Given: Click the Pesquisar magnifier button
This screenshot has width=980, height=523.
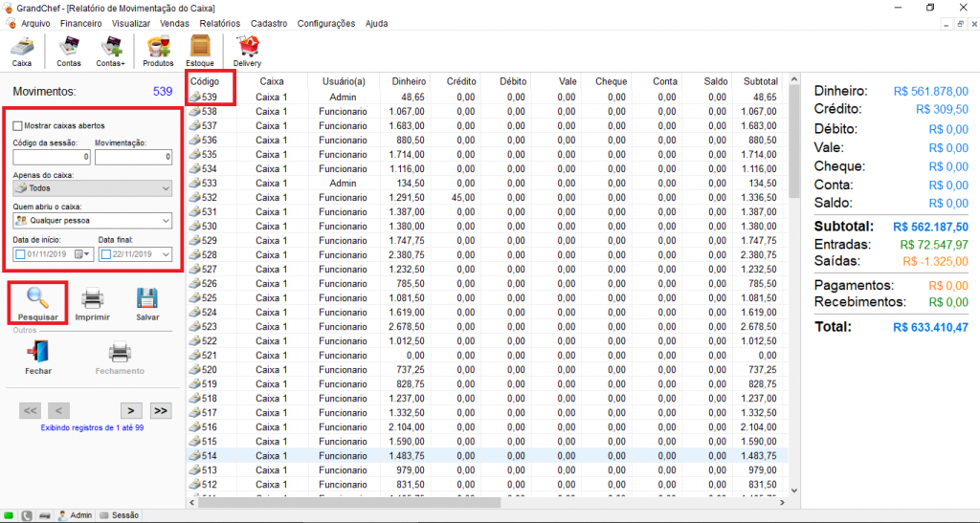Looking at the screenshot, I should click(38, 303).
